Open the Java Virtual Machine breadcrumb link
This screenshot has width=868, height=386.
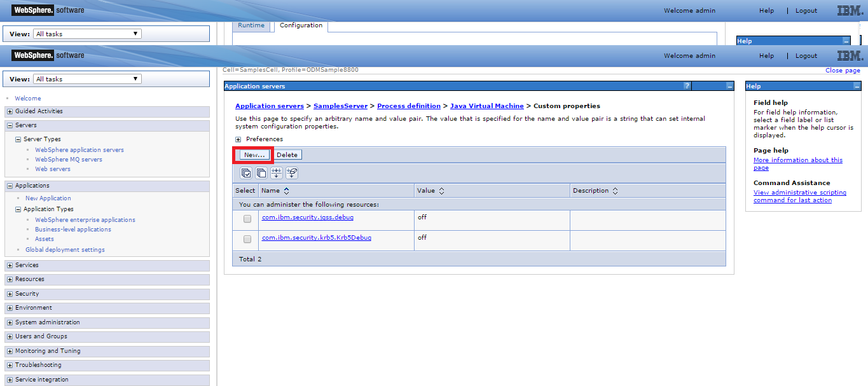click(486, 106)
